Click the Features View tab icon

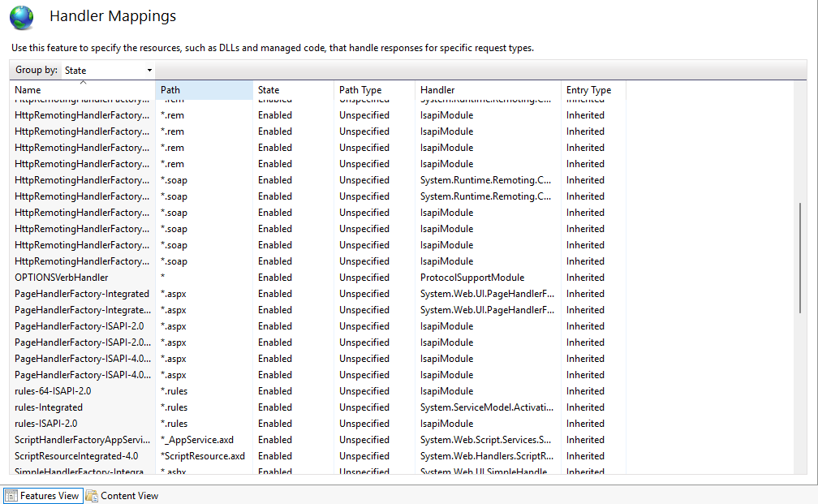point(11,496)
